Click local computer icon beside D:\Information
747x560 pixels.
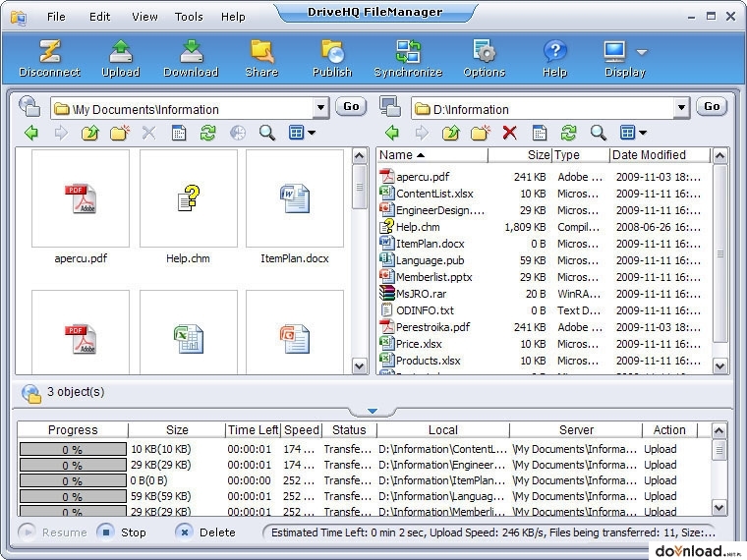[x=389, y=106]
